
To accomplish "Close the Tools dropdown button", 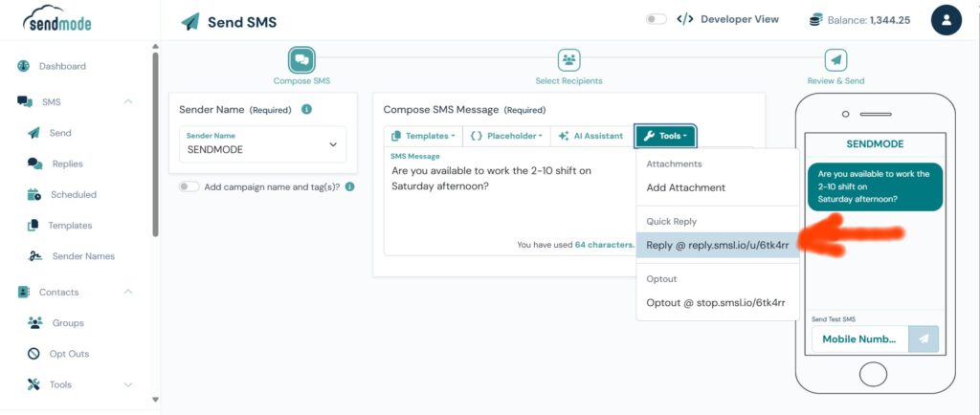I will pyautogui.click(x=666, y=136).
